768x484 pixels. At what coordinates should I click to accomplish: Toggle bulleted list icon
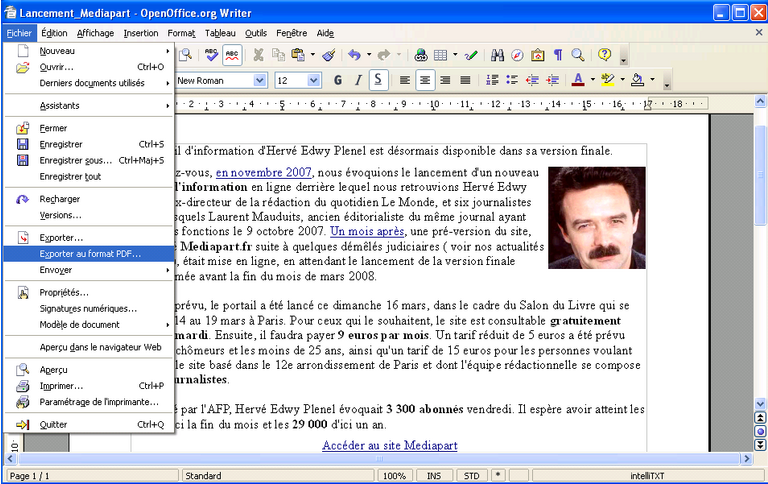tap(512, 80)
